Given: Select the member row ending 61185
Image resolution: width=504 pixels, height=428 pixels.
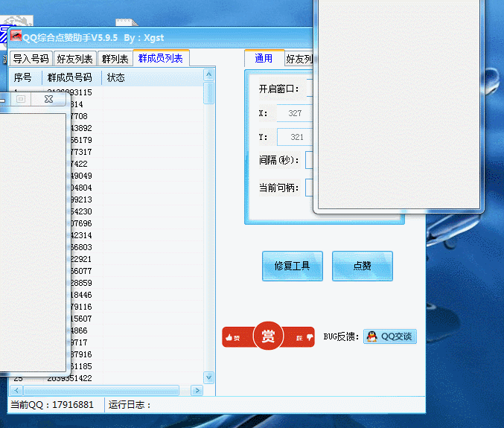Looking at the screenshot, I should pyautogui.click(x=136, y=365).
